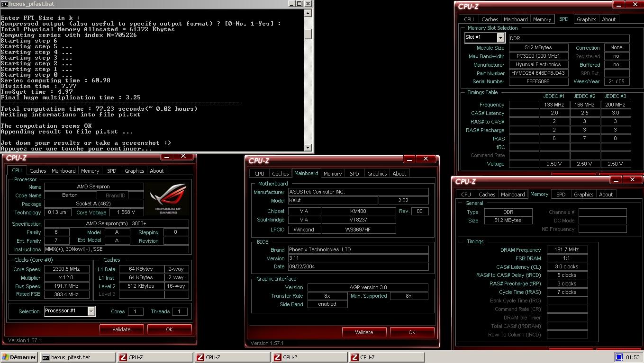Click the CAS# Latency 3.0 clocks value

[x=567, y=267]
